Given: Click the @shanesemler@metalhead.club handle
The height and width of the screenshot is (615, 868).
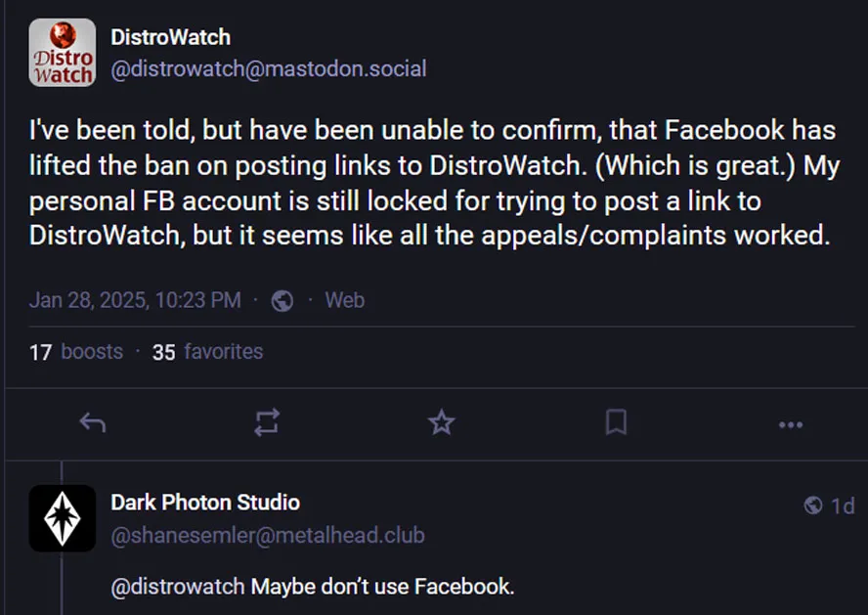Looking at the screenshot, I should click(x=267, y=535).
